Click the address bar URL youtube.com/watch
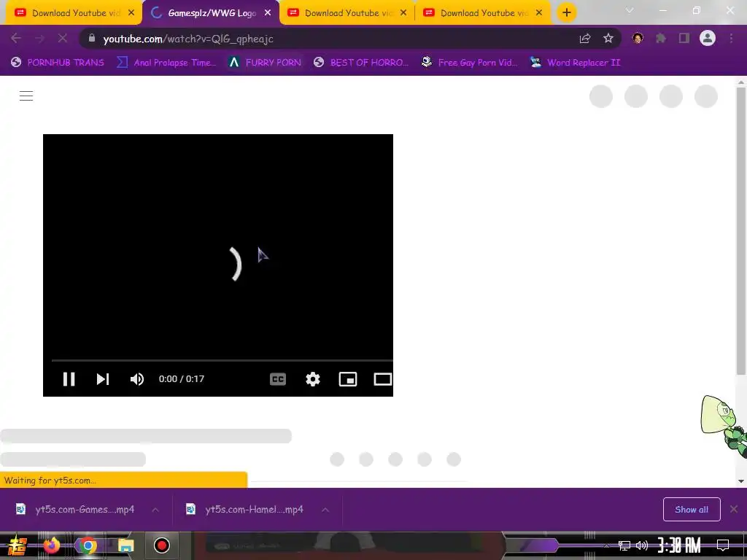 tap(188, 39)
